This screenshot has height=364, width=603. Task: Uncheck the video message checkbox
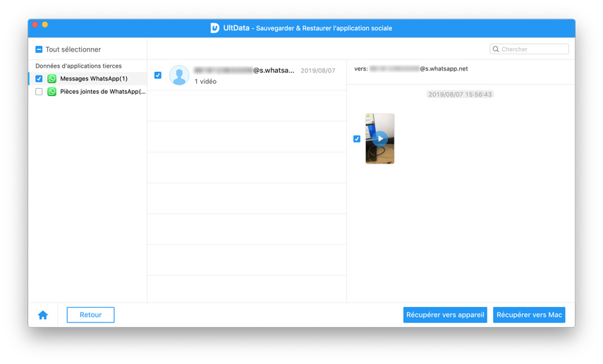point(357,138)
